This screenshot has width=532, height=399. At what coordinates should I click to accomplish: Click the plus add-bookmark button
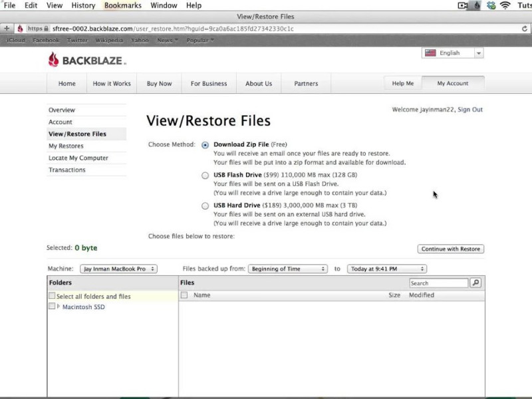tap(7, 29)
